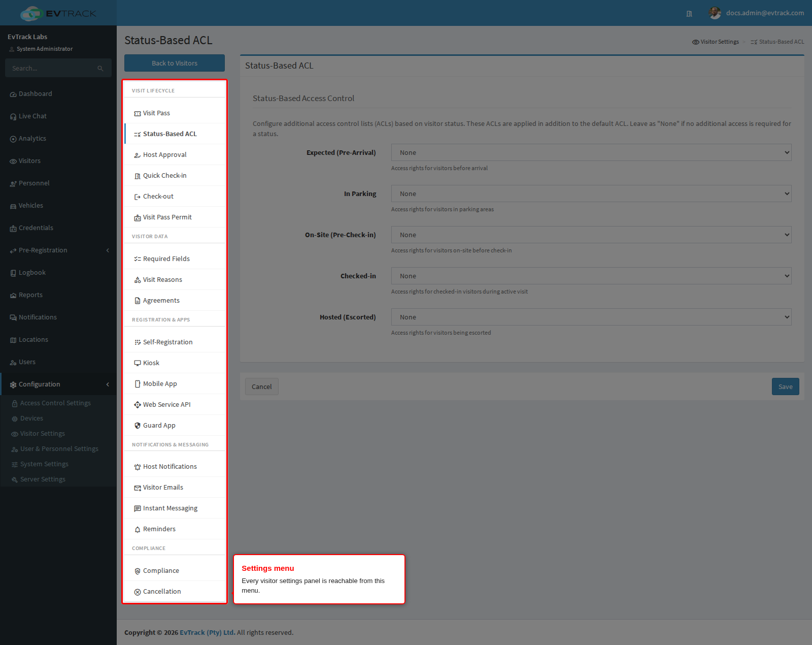Click the Reports icon in sidebar

point(13,296)
